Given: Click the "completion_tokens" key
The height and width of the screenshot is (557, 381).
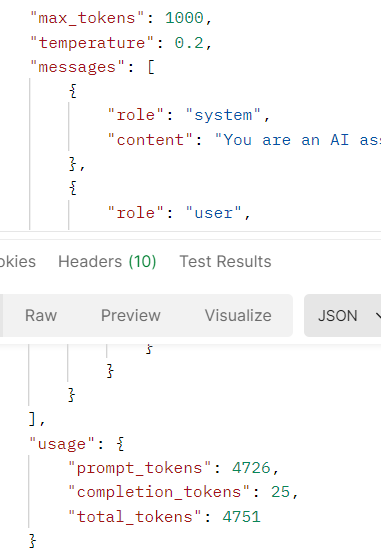Looking at the screenshot, I should click(160, 492).
